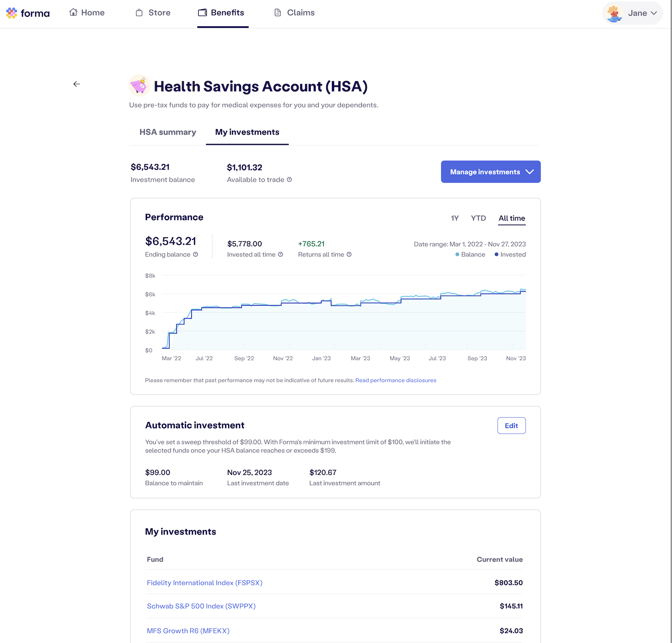The width and height of the screenshot is (672, 643).
Task: Click the Nov 25, 2023 investment date
Action: point(250,472)
